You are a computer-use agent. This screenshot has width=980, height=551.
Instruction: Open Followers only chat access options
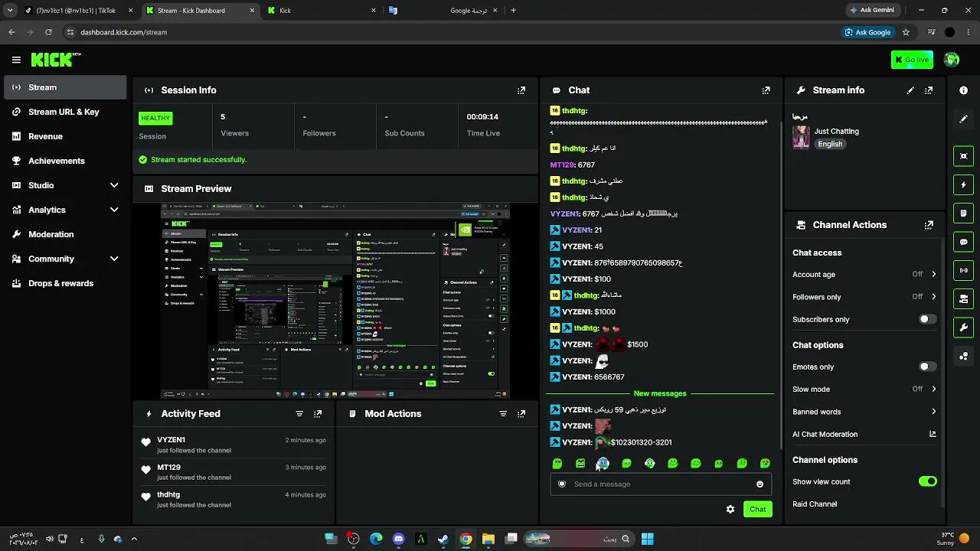point(864,297)
